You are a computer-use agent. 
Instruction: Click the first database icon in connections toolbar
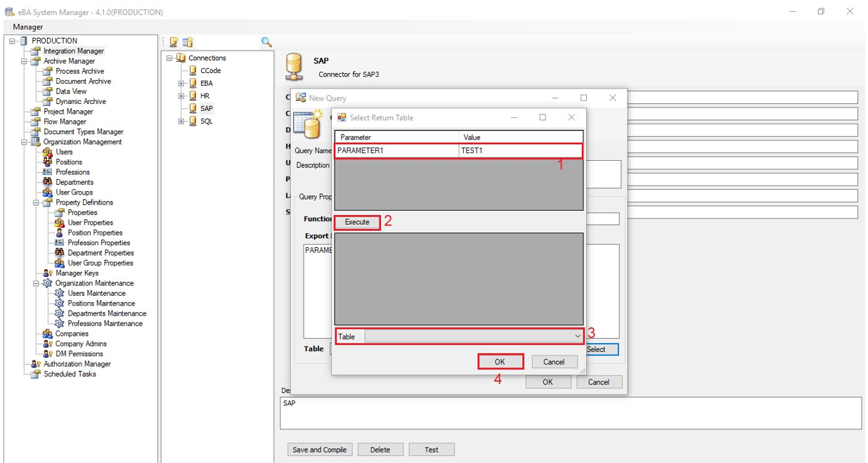point(174,42)
